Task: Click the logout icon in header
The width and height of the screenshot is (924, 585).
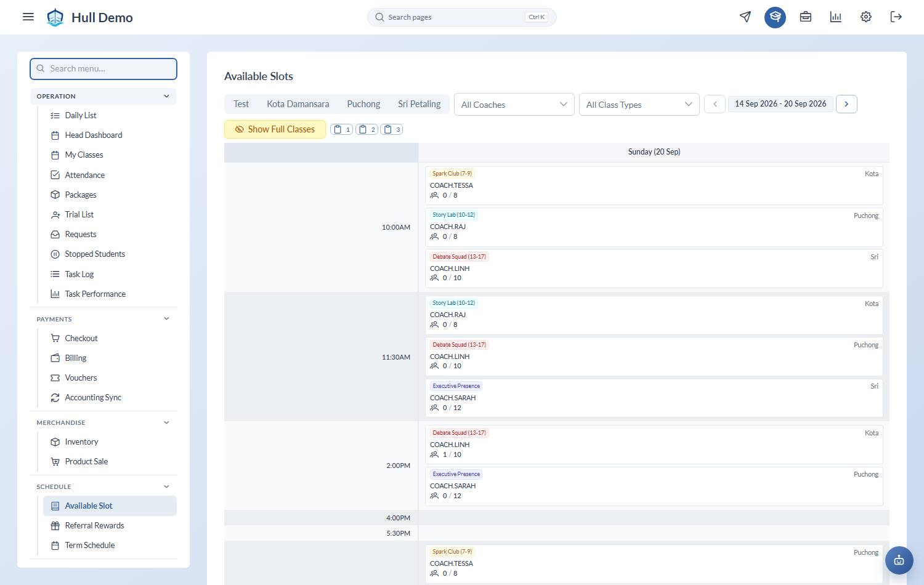Action: tap(896, 17)
